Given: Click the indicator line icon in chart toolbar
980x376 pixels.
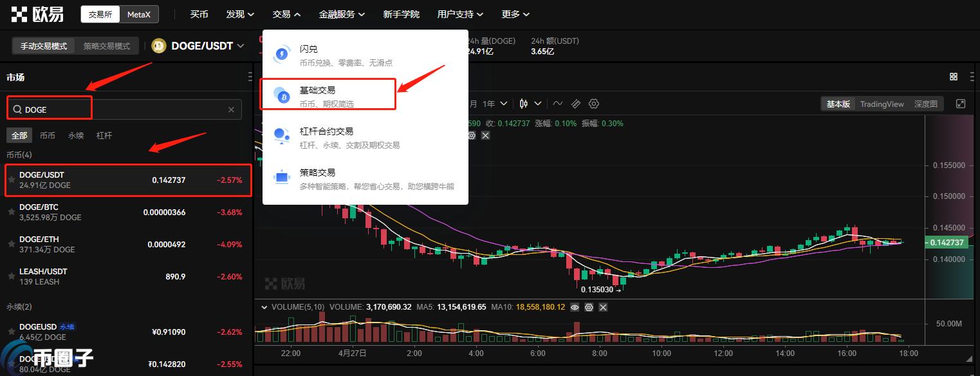Looking at the screenshot, I should click(557, 104).
